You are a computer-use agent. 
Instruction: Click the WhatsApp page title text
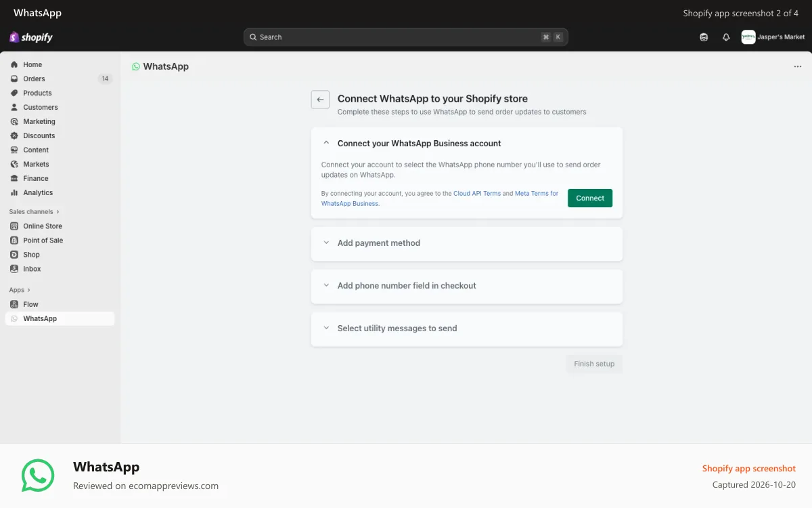[166, 66]
